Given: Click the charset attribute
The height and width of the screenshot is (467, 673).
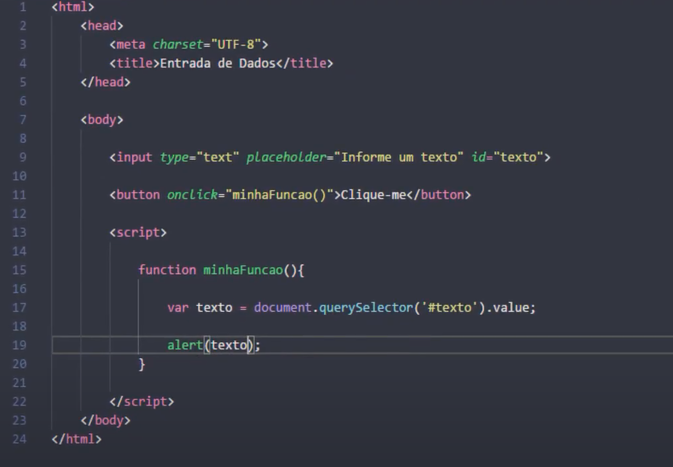Looking at the screenshot, I should (178, 45).
